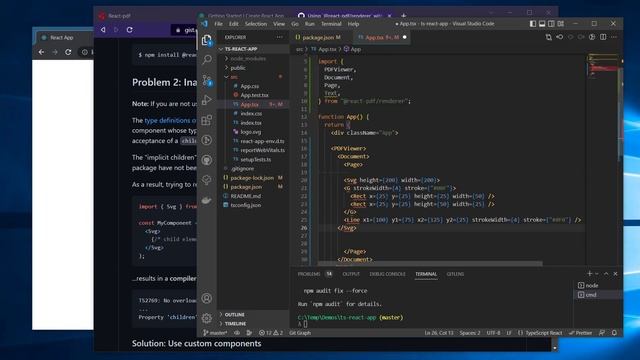Screen dimensions: 640x360
Task: Click the new terminal plus icon
Action: click(x=589, y=273)
